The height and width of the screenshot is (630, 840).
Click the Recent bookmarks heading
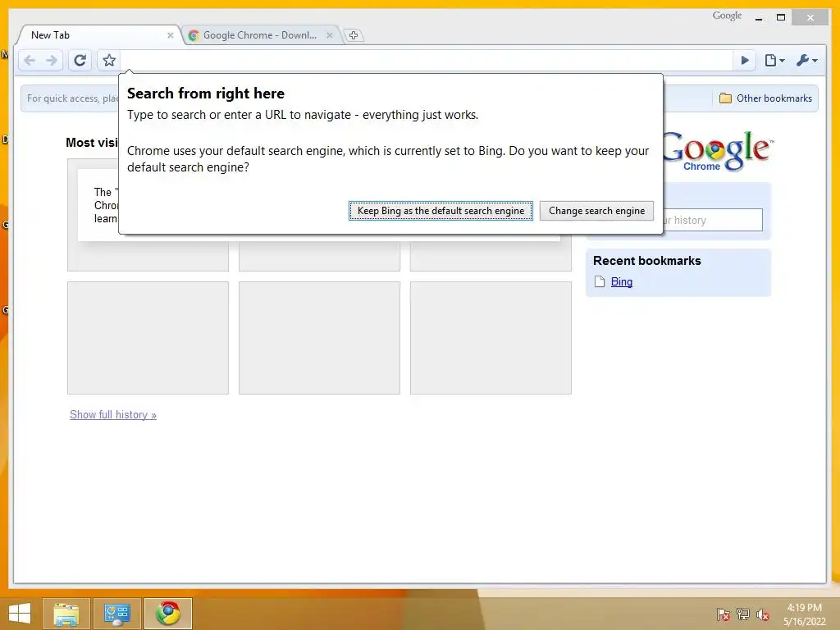[x=646, y=261]
